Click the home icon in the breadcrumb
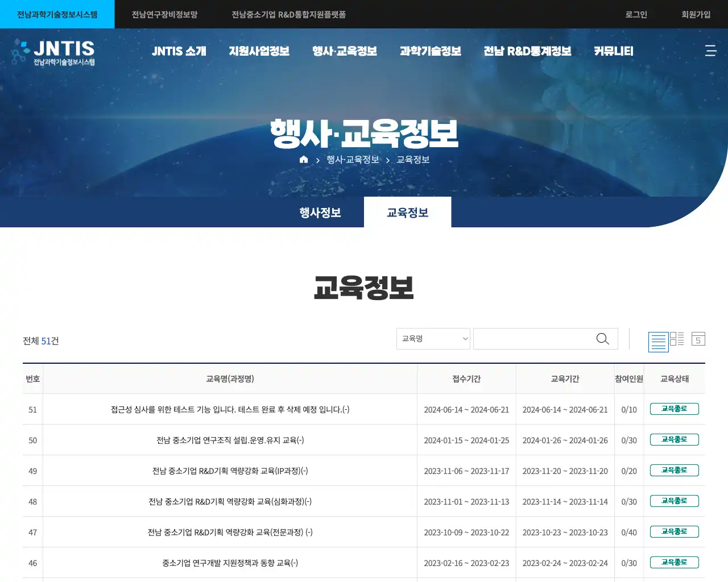 pos(303,160)
